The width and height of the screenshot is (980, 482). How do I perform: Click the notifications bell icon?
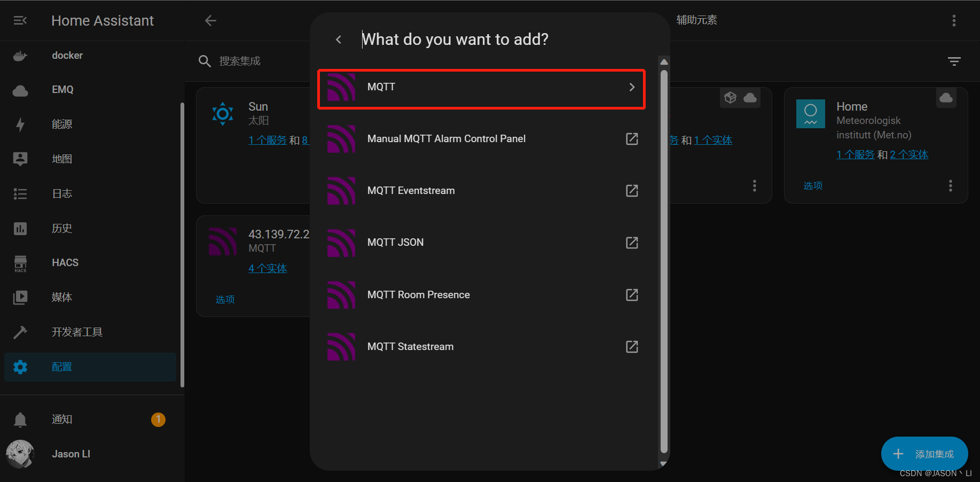pos(20,419)
